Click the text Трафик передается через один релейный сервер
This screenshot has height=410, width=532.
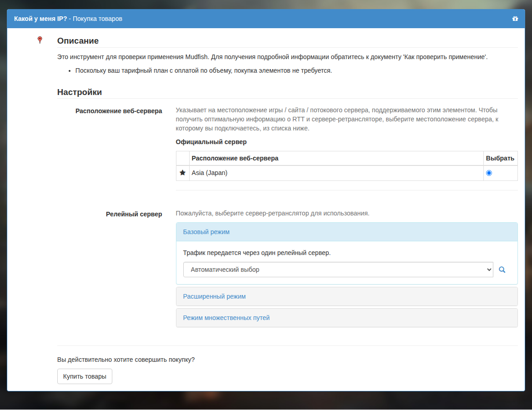click(257, 253)
